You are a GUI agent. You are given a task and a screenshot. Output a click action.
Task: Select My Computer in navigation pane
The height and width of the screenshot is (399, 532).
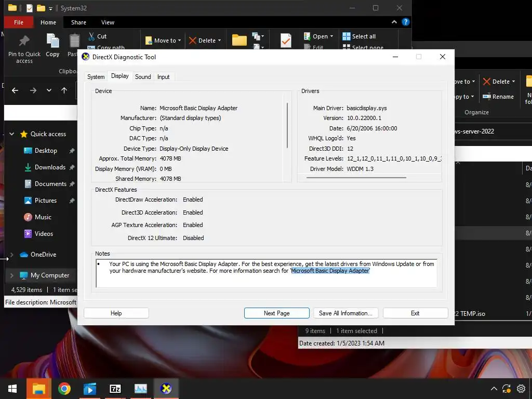[x=50, y=275]
